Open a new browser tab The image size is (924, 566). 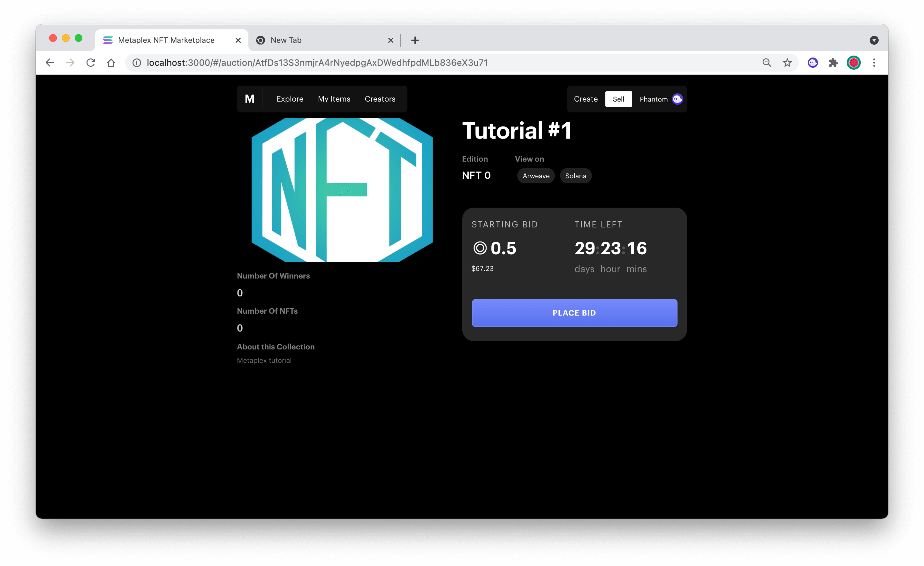pyautogui.click(x=415, y=40)
